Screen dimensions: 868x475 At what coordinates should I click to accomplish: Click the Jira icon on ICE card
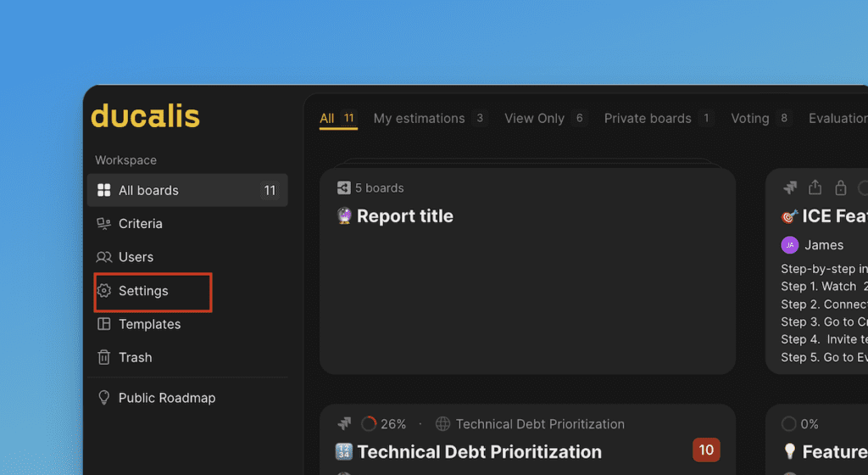click(x=790, y=187)
